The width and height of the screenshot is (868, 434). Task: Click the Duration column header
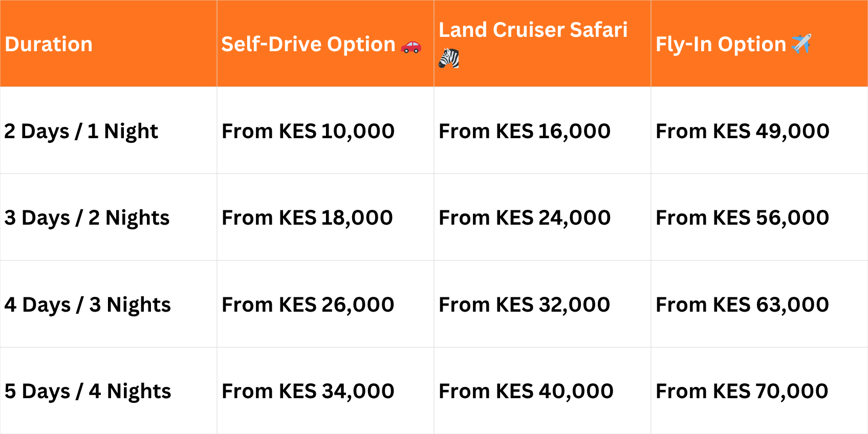coord(49,45)
